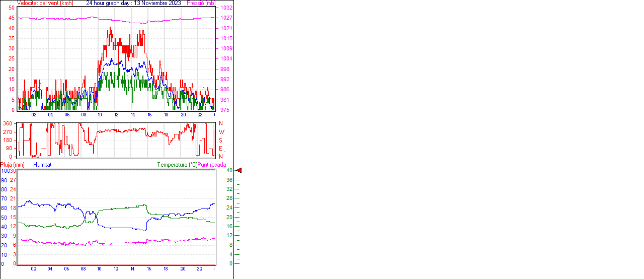Image resolution: width=644 pixels, height=279 pixels.
Task: Click the "E" compass label on direction chart
Action: coord(221,149)
